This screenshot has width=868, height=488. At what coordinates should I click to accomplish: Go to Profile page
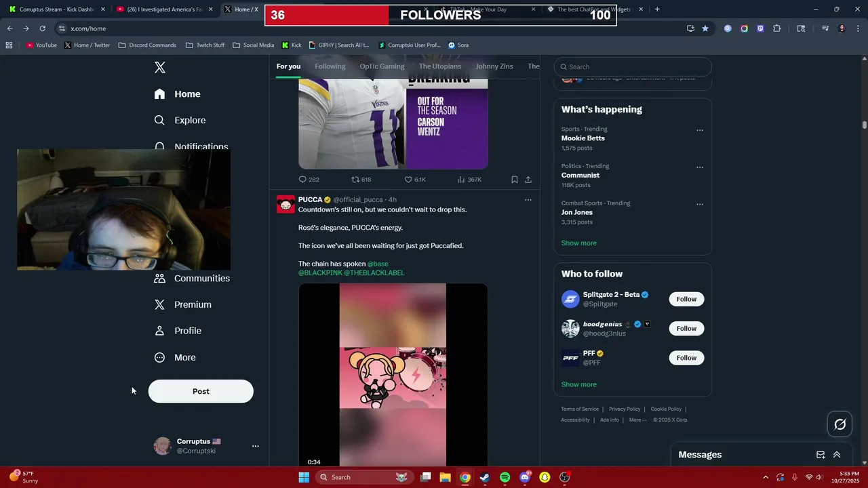pos(178,331)
